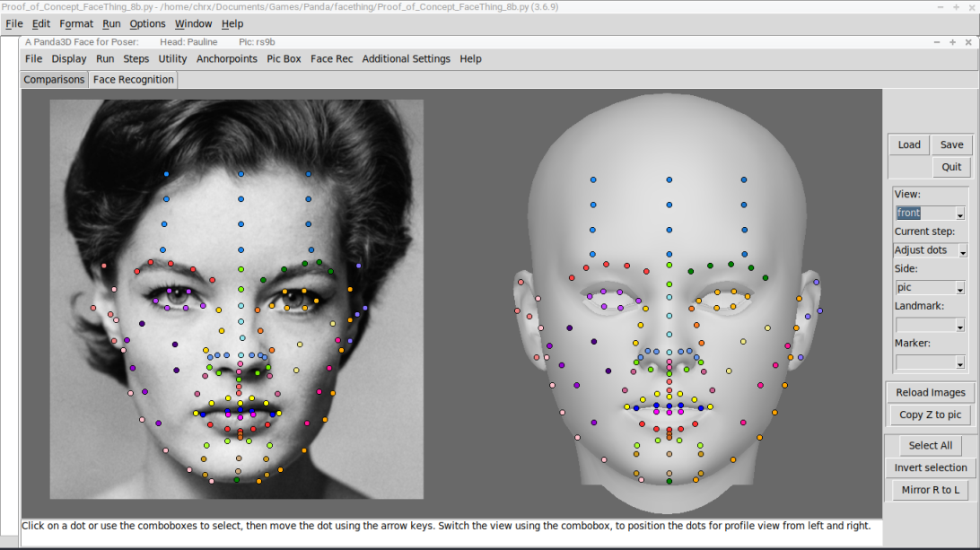Open the Edit menu
The image size is (980, 550).
point(40,23)
